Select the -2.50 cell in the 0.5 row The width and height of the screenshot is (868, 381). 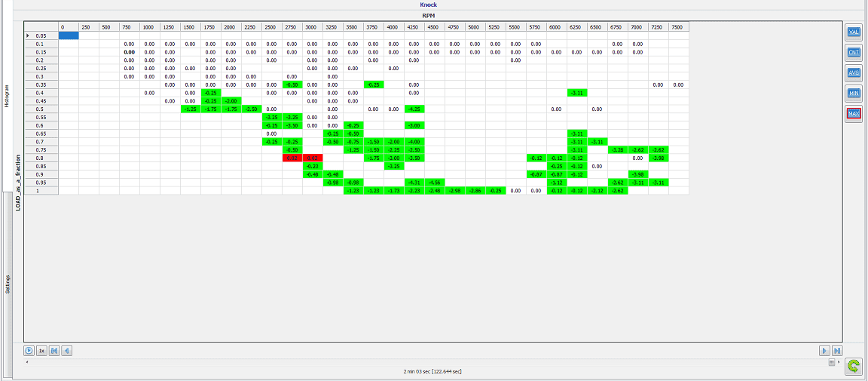tap(252, 109)
